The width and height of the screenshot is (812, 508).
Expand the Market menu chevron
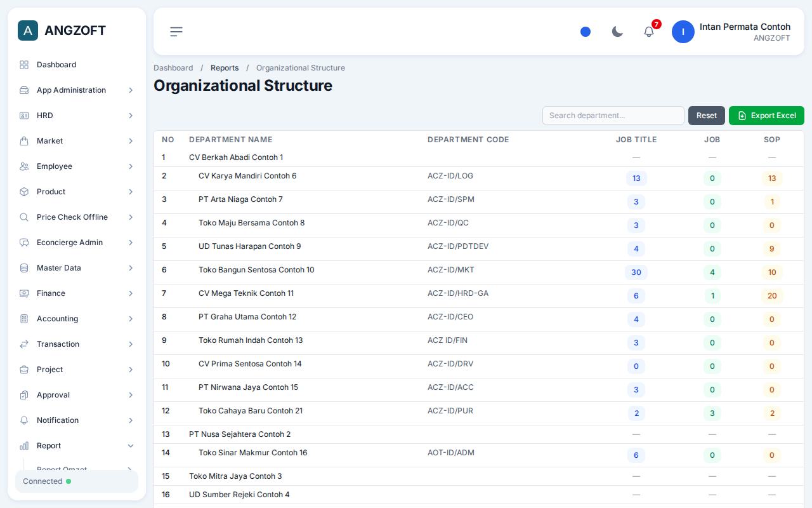(131, 141)
